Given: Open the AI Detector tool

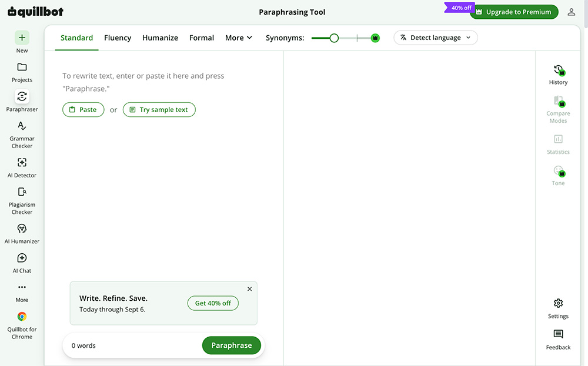Looking at the screenshot, I should tap(22, 167).
